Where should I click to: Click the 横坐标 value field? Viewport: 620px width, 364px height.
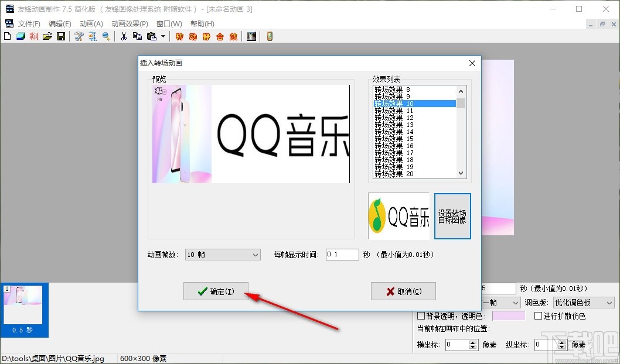(457, 345)
